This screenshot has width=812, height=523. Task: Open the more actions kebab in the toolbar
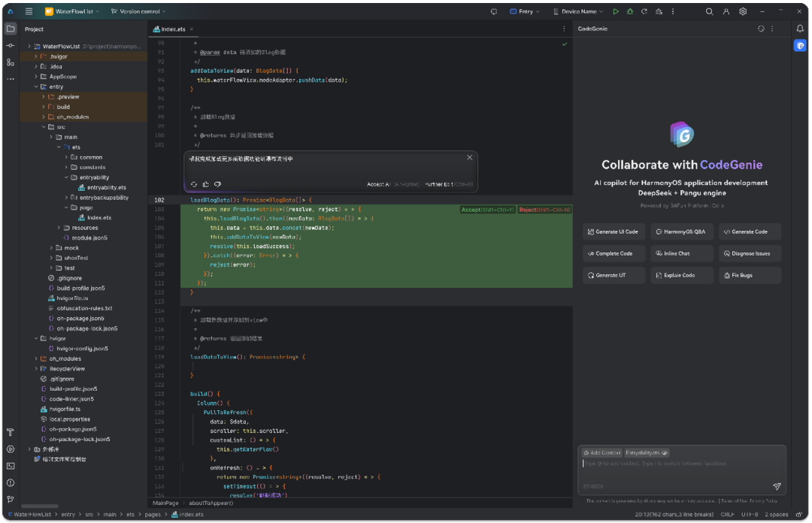click(x=673, y=11)
